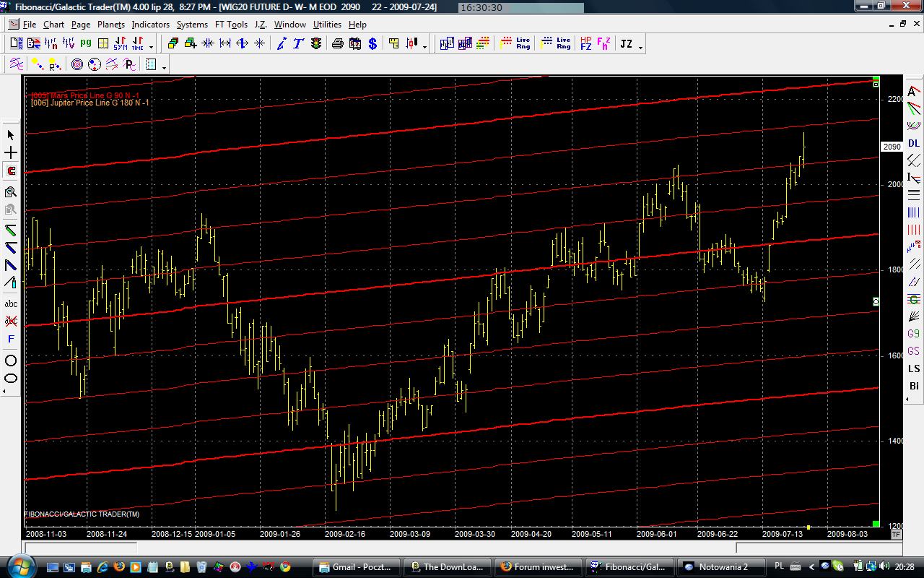This screenshot has width=924, height=578.
Task: Expand dropdown arrow after TIME icon
Action: click(x=152, y=46)
